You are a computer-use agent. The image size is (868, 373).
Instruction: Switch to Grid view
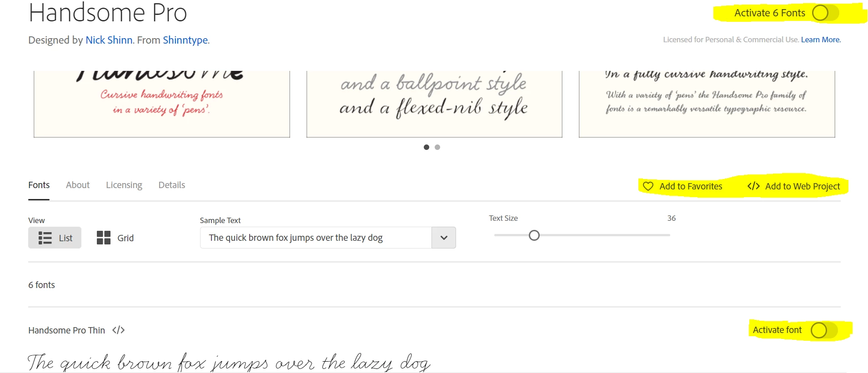(115, 238)
